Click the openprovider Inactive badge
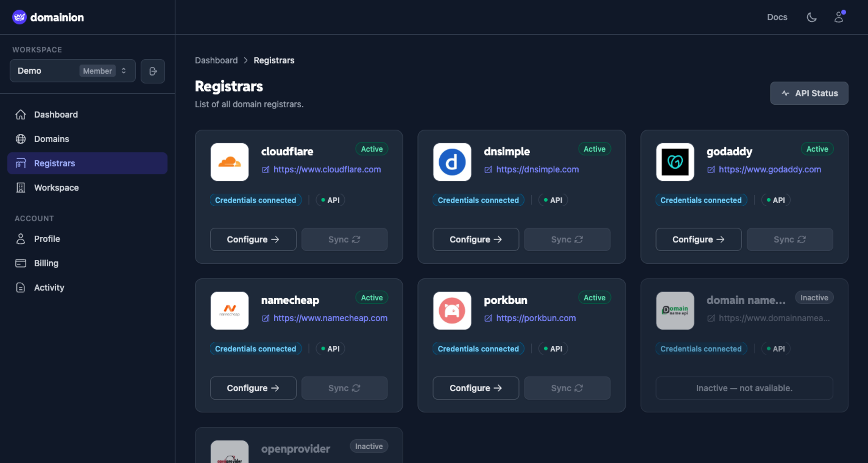The height and width of the screenshot is (463, 868). click(x=369, y=446)
